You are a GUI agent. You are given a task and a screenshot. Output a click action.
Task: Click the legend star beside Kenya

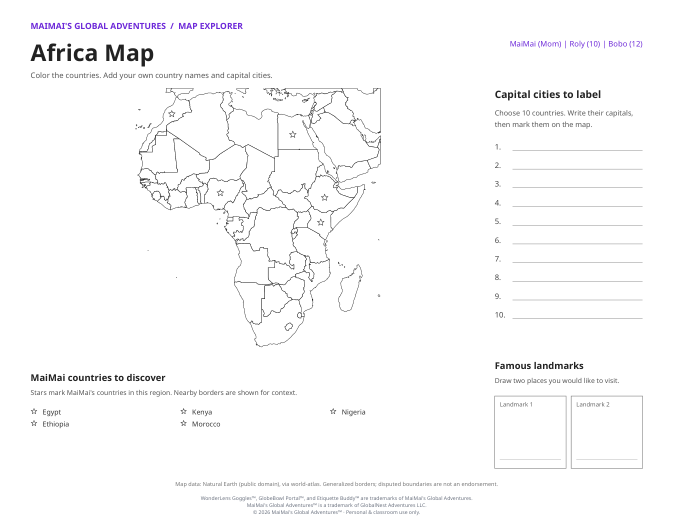click(x=184, y=411)
